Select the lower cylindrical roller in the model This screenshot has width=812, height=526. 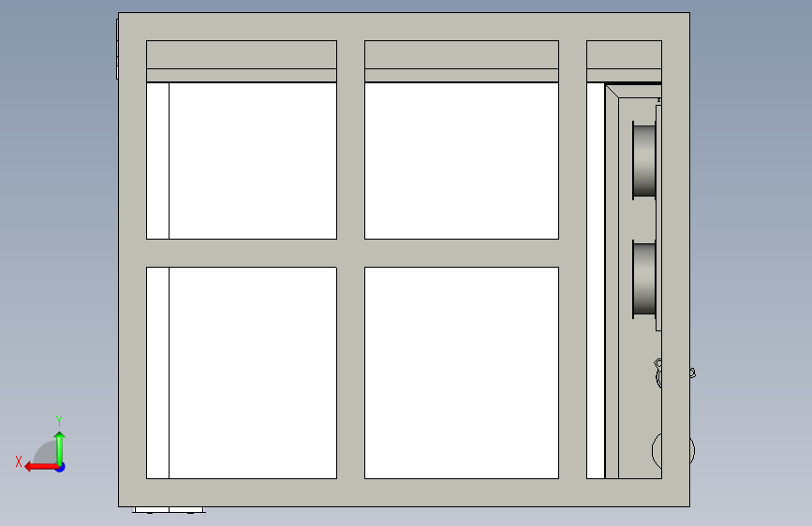[x=644, y=280]
